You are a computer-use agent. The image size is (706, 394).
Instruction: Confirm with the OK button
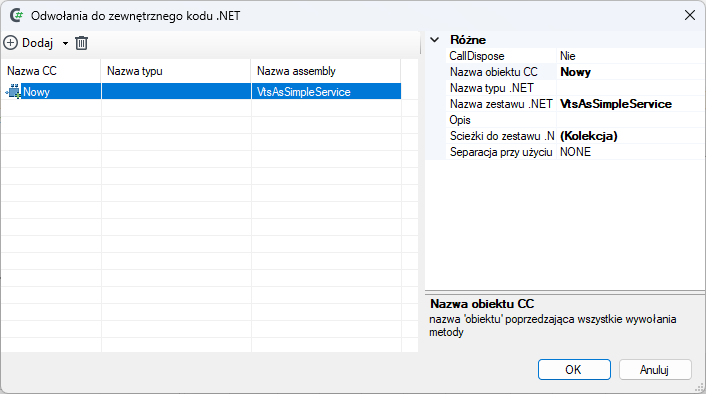(574, 370)
